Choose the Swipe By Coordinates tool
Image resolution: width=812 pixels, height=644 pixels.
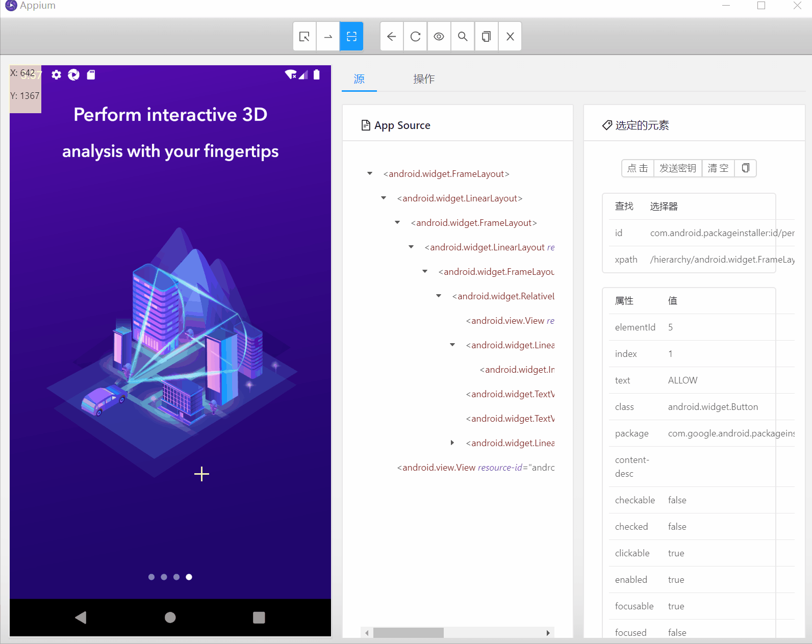328,36
